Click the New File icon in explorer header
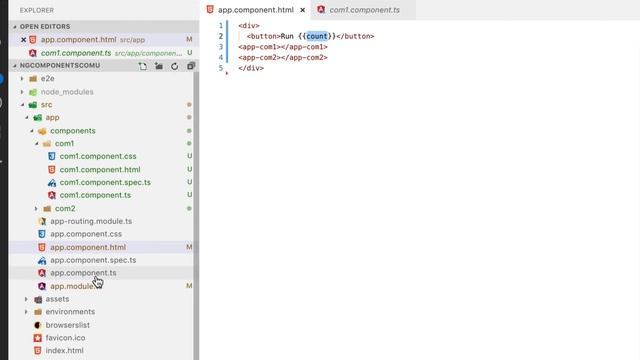The image size is (640, 360). (x=142, y=66)
